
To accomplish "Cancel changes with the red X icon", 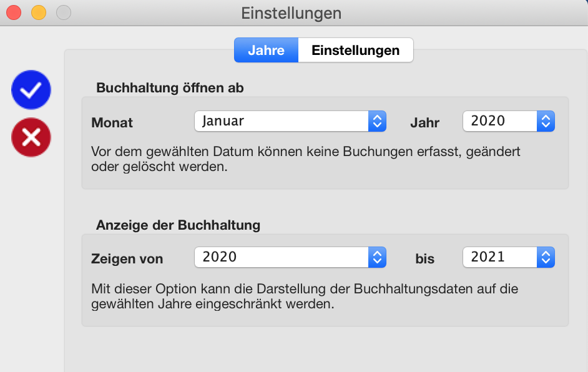I will click(31, 137).
